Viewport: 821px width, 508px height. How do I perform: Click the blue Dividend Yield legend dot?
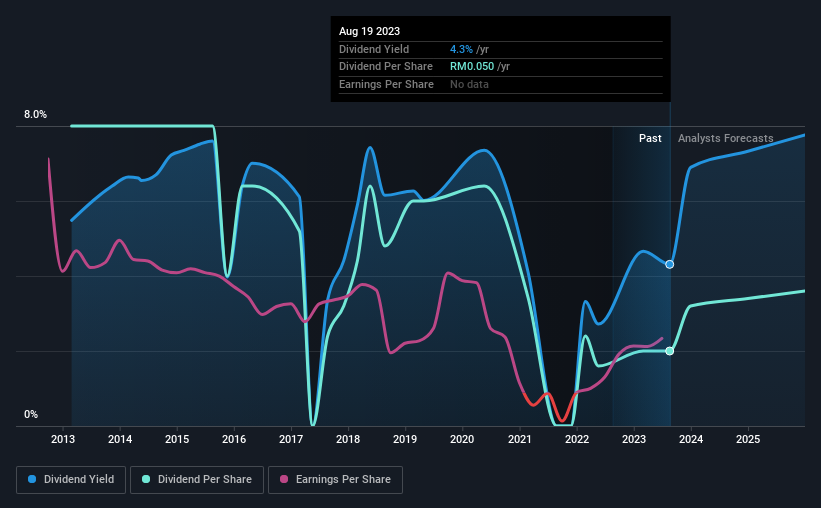click(32, 479)
